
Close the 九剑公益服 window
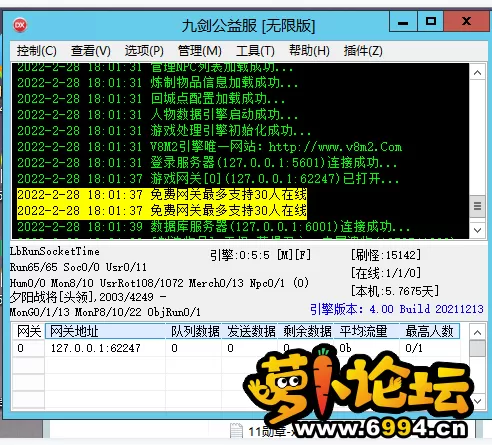tap(467, 22)
